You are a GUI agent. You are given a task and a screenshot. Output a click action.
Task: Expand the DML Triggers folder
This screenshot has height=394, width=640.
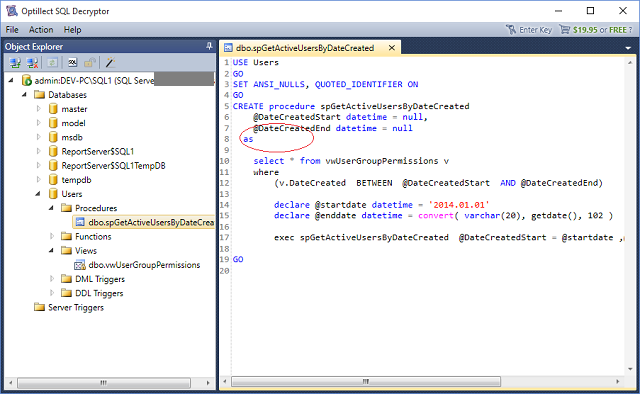click(x=52, y=278)
